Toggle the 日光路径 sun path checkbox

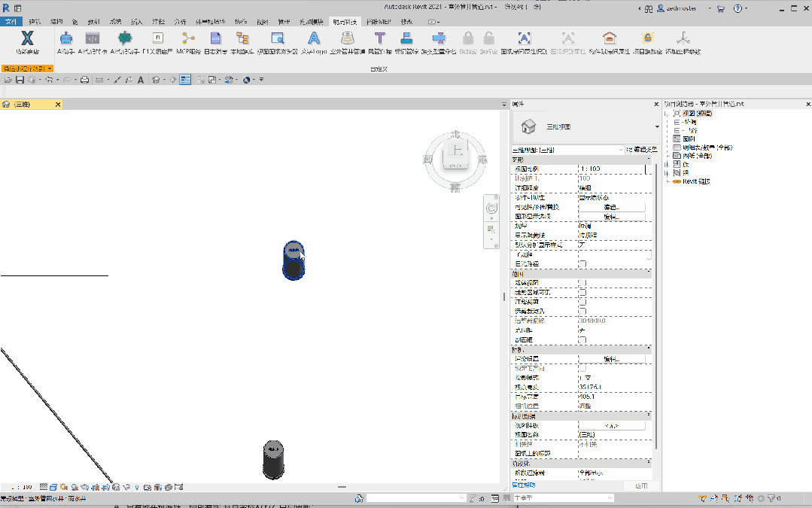pos(582,264)
